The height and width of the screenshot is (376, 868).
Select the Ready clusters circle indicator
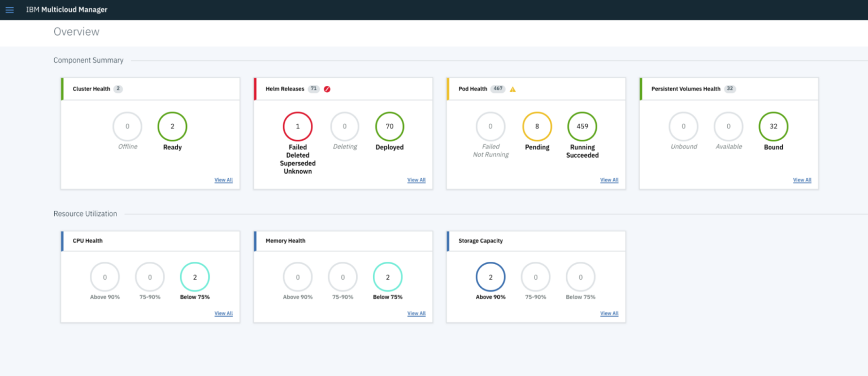[x=172, y=127]
